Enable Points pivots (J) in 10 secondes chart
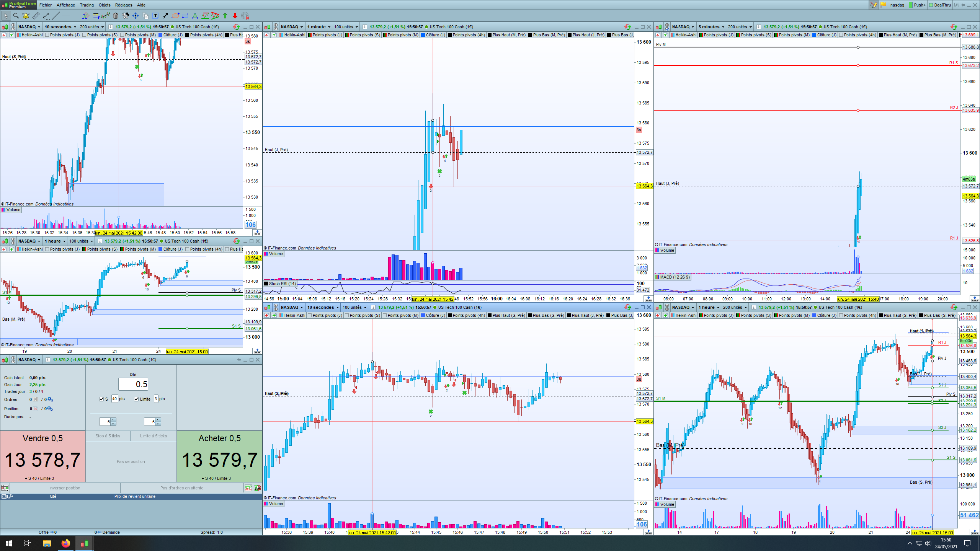The image size is (980, 551). (x=47, y=35)
